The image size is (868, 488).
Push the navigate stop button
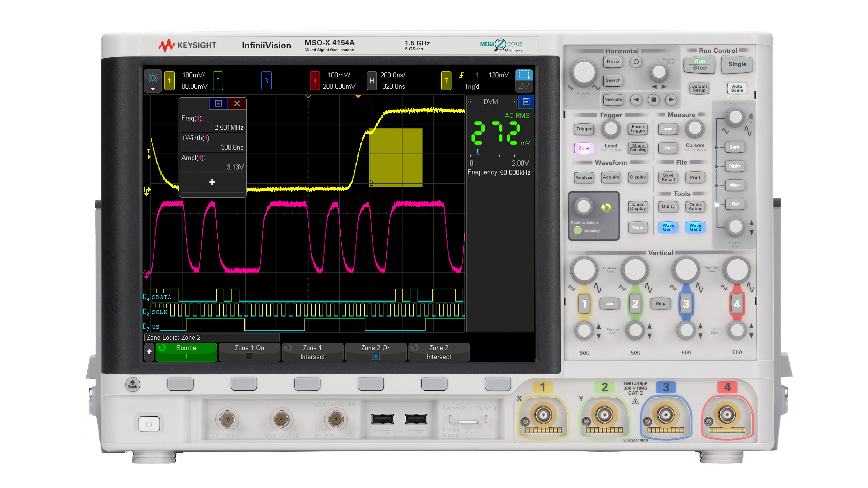tap(653, 99)
